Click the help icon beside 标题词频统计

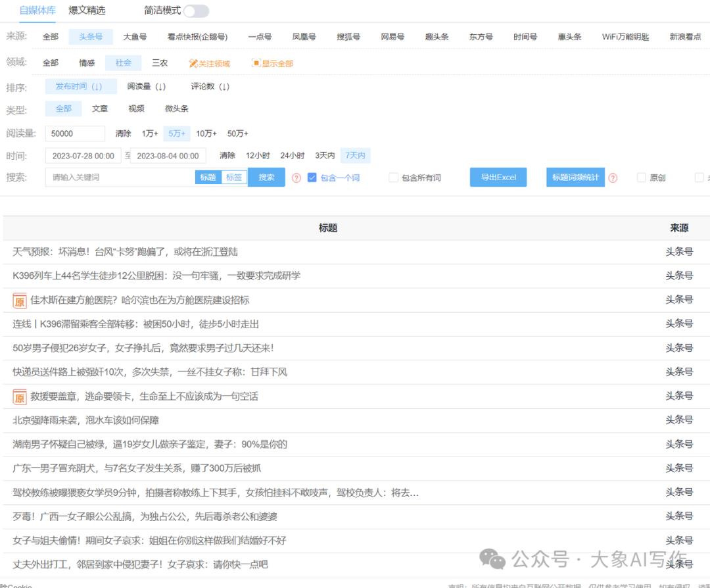[x=613, y=178]
